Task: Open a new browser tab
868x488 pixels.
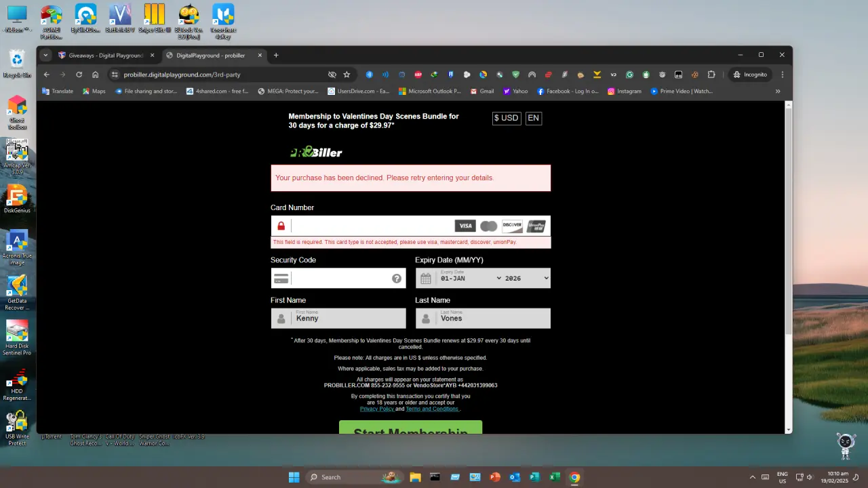Action: click(x=276, y=56)
